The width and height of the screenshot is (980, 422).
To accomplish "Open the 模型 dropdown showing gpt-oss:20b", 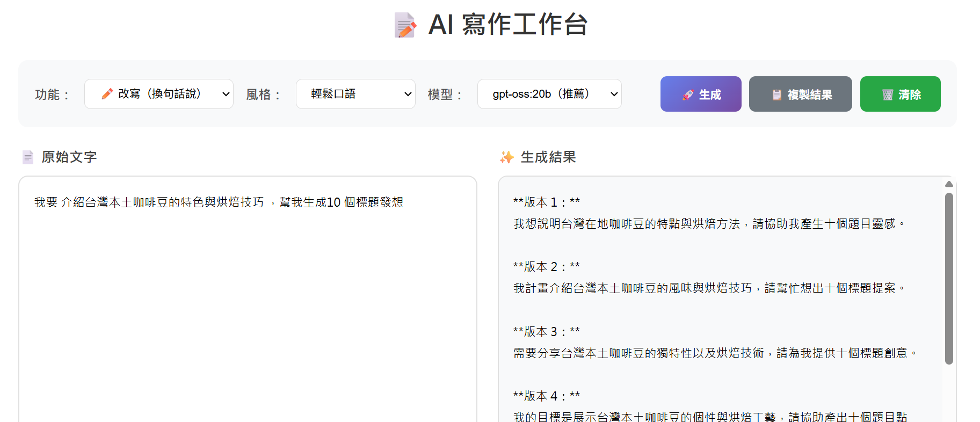I will [x=549, y=94].
